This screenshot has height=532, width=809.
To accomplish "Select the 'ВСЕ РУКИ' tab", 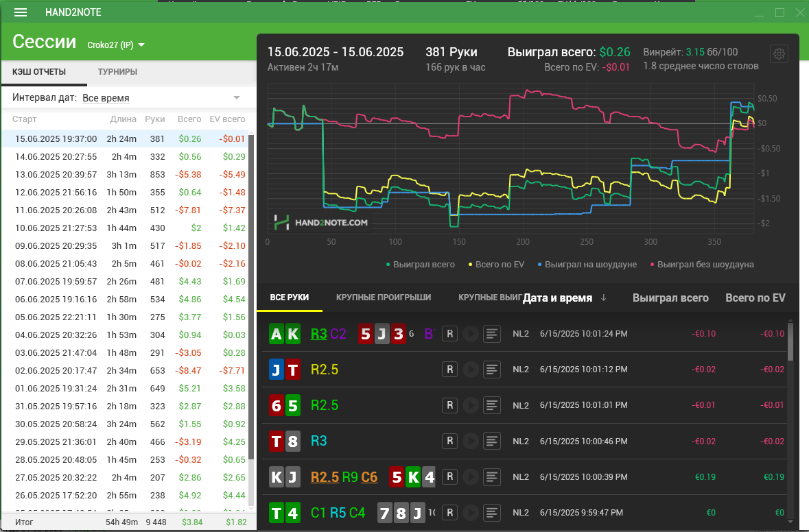I will tap(290, 298).
